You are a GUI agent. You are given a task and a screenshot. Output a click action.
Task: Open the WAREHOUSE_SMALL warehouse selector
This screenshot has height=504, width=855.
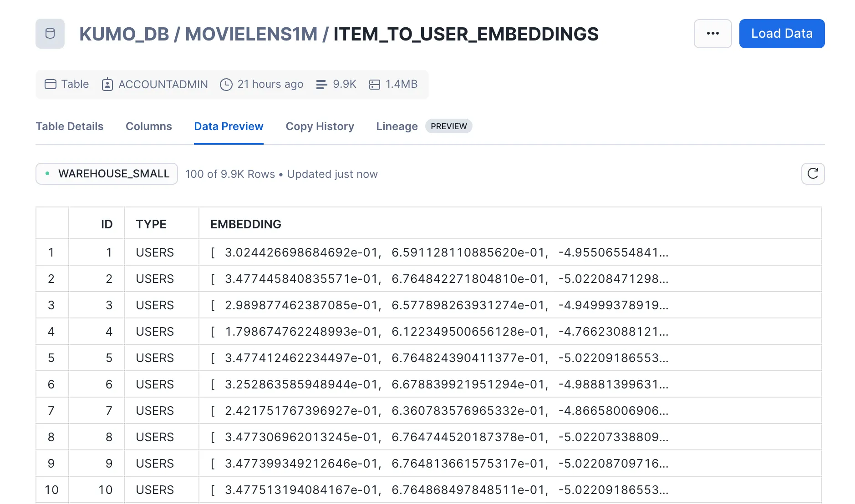point(107,174)
